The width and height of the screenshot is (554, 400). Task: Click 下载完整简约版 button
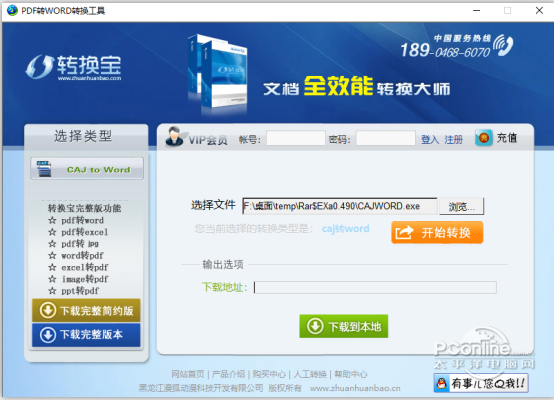click(x=86, y=311)
